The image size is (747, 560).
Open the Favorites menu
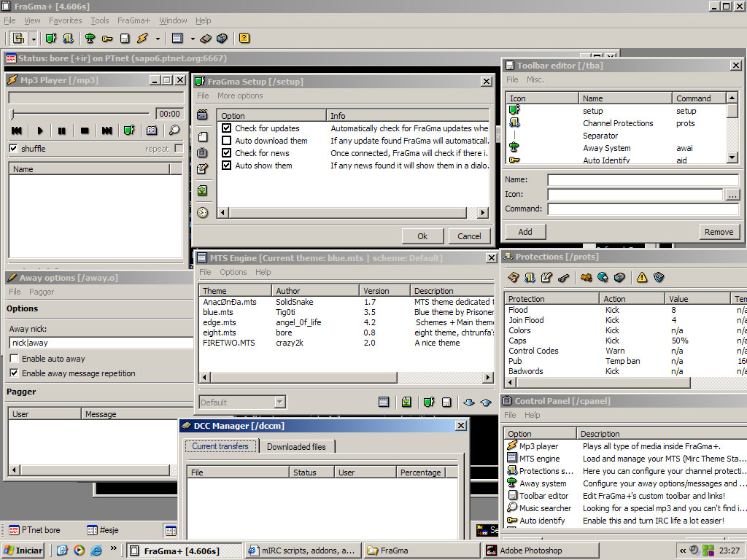coord(65,20)
